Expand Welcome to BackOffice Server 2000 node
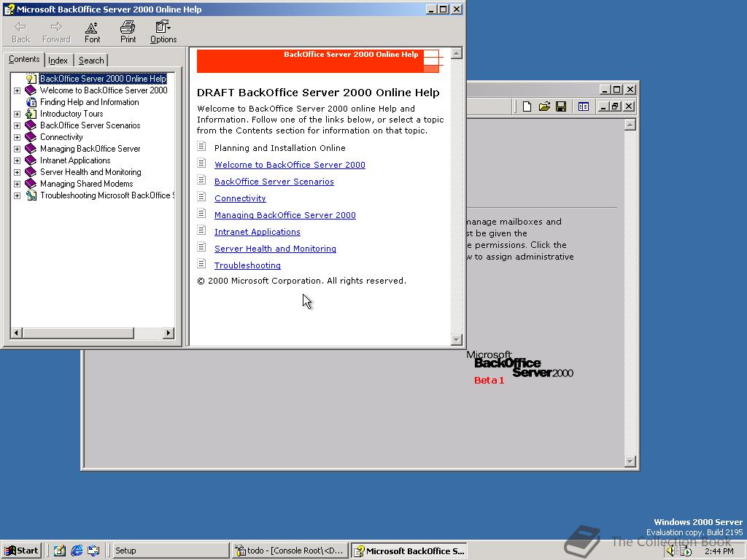 click(x=18, y=90)
